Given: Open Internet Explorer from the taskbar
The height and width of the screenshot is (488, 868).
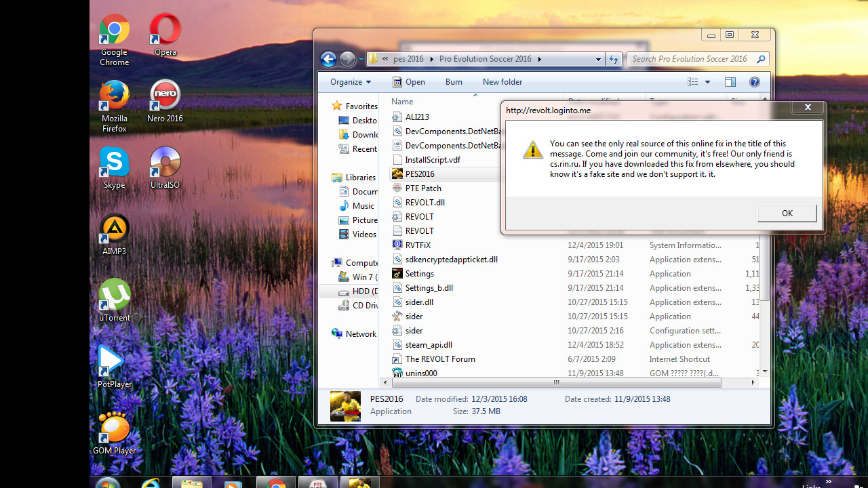Looking at the screenshot, I should pyautogui.click(x=151, y=483).
